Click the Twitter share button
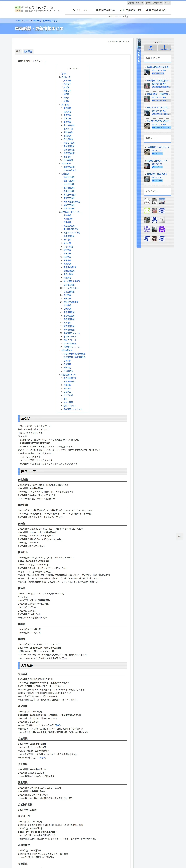Screen dimensions: 186x868 click(151, 48)
